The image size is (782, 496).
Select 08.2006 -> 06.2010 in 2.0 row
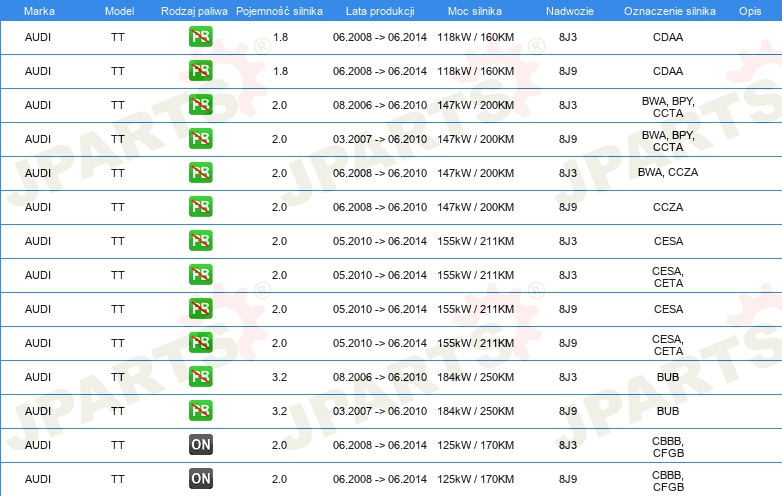(x=380, y=105)
